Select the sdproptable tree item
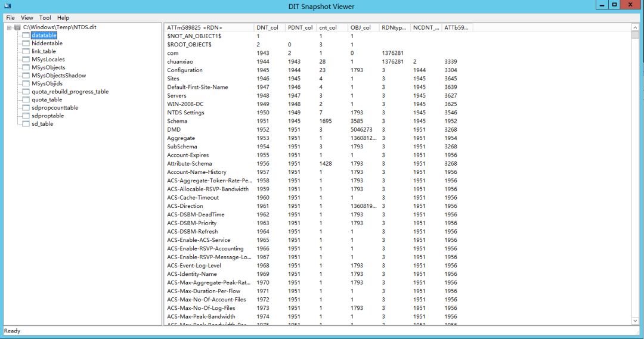This screenshot has width=644, height=339. [48, 116]
